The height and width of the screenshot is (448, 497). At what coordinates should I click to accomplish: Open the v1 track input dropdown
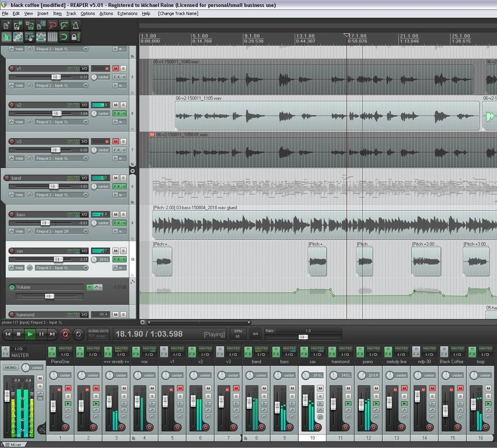85,86
